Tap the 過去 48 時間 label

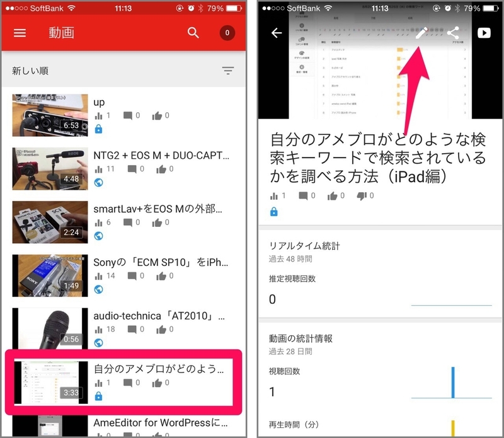(x=290, y=259)
